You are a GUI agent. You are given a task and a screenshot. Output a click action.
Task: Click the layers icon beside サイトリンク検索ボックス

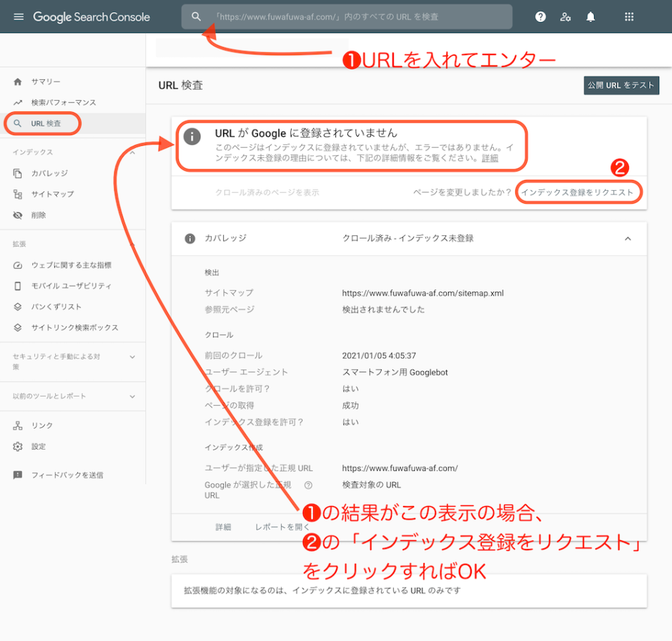[x=18, y=328]
